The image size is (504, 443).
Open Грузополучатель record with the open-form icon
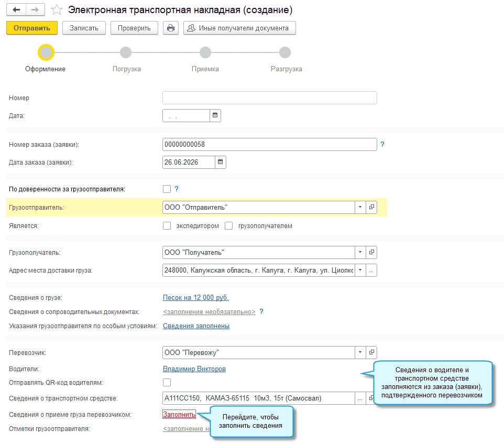[371, 252]
